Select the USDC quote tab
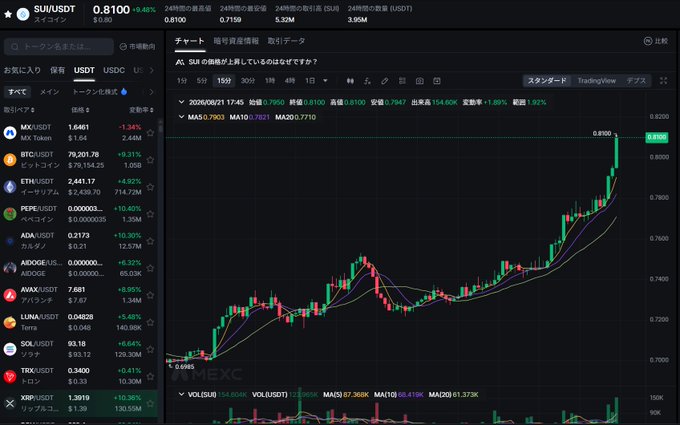680x425 pixels. tap(114, 70)
